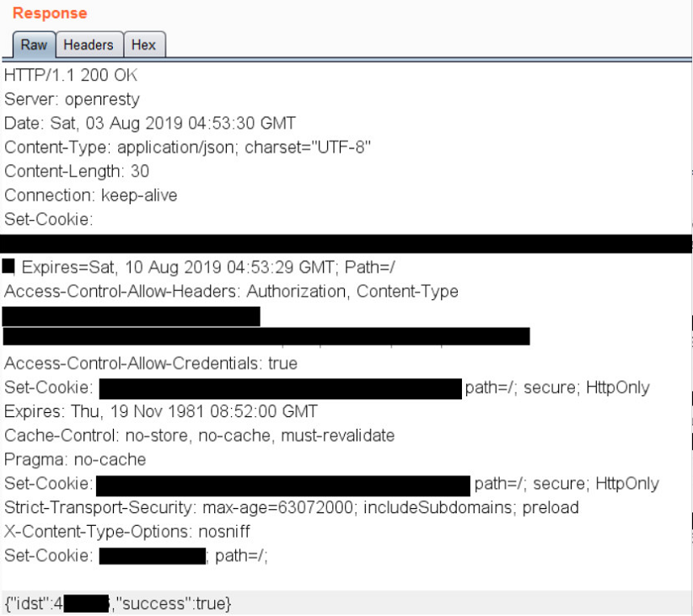Click the JSON body with "success":true

click(117, 603)
